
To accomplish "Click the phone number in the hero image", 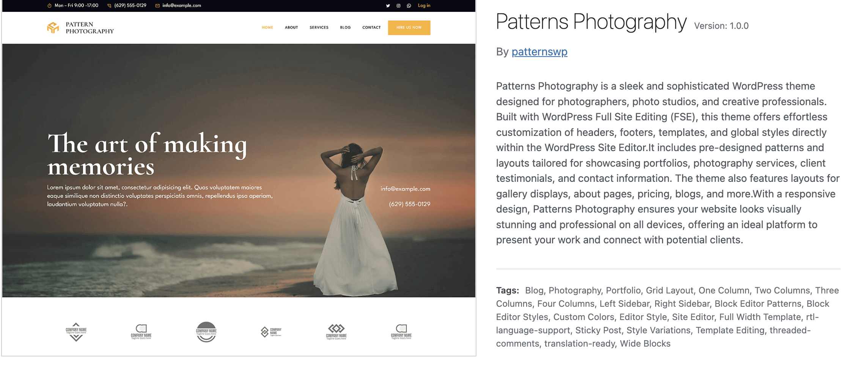I will (409, 204).
